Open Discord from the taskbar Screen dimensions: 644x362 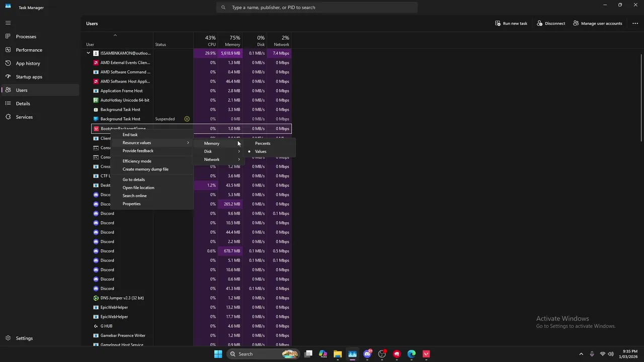tap(367, 354)
